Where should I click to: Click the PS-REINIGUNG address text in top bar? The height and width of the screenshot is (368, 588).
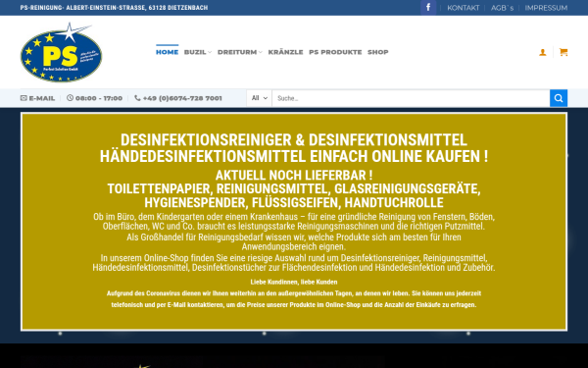coord(114,8)
